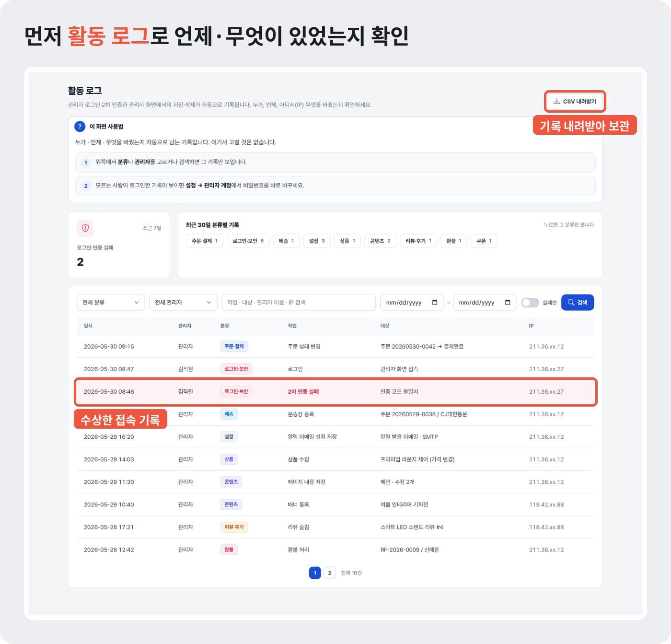Open the calendar picker icon in the start date field
671x644 pixels.
coord(435,303)
